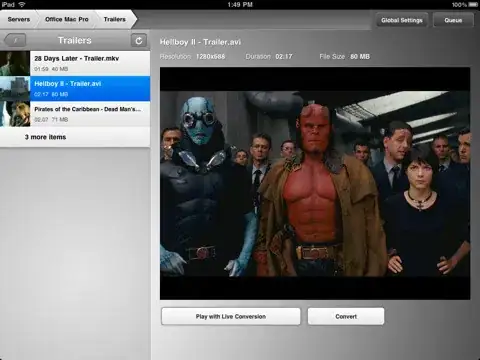This screenshot has width=480, height=360.
Task: Select Hellboy II - Trailer.avi list entry
Action: click(x=75, y=89)
